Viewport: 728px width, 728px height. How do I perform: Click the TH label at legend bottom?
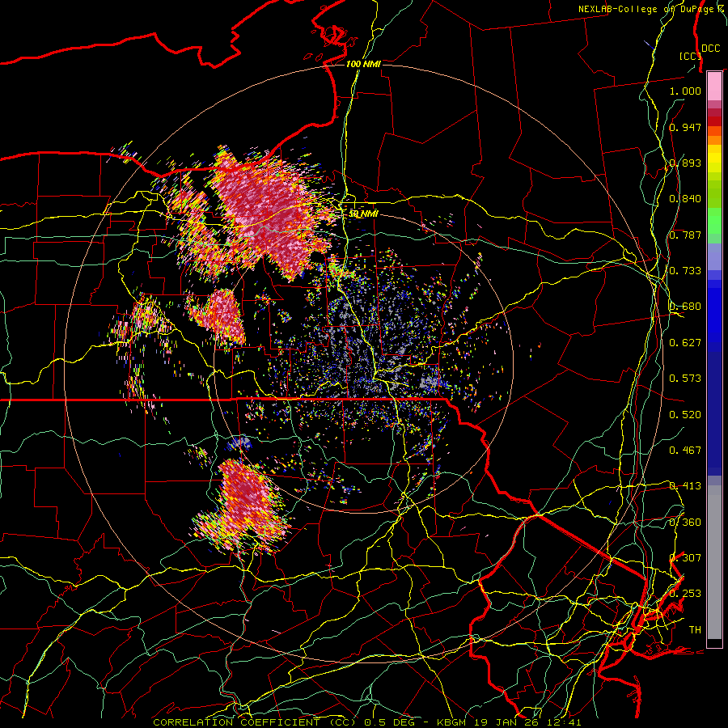click(x=695, y=629)
